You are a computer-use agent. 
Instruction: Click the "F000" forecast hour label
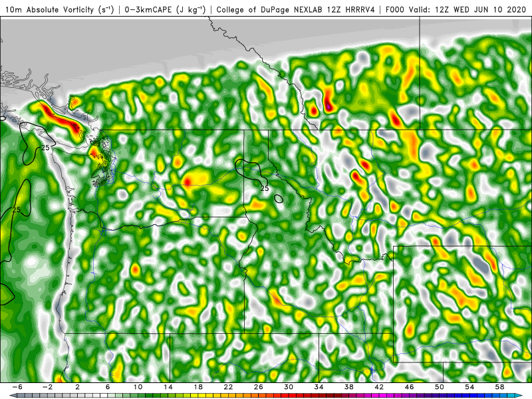[x=396, y=9]
